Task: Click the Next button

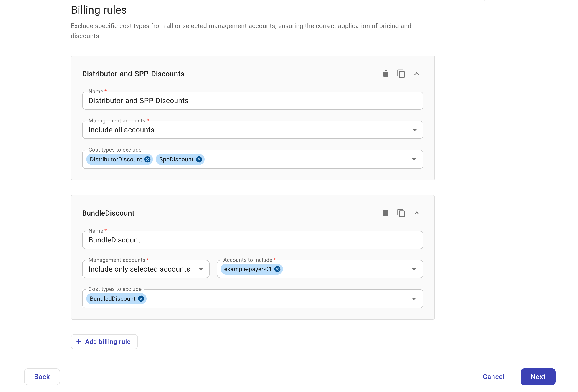Action: [x=538, y=377]
